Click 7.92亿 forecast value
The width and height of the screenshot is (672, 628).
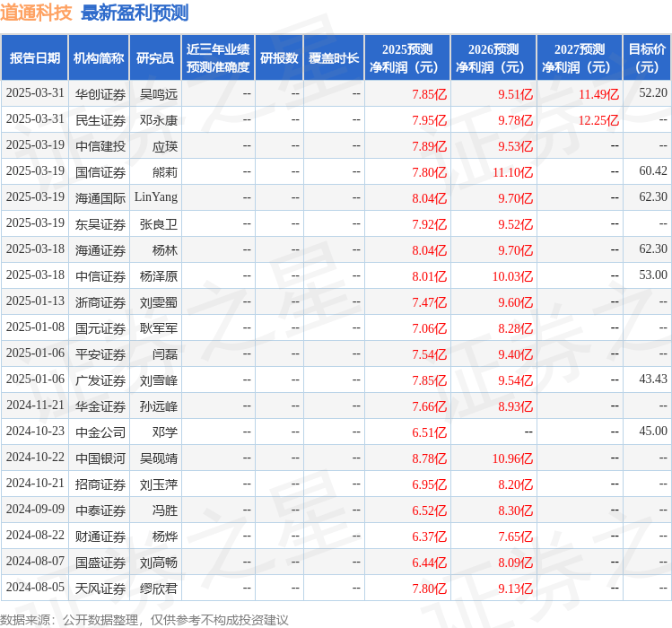[x=430, y=224]
